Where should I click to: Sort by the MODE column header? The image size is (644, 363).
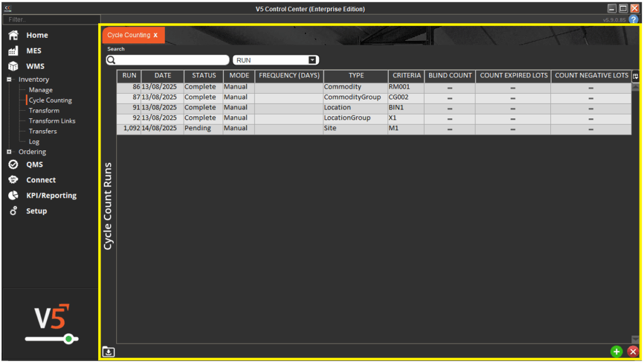click(239, 76)
